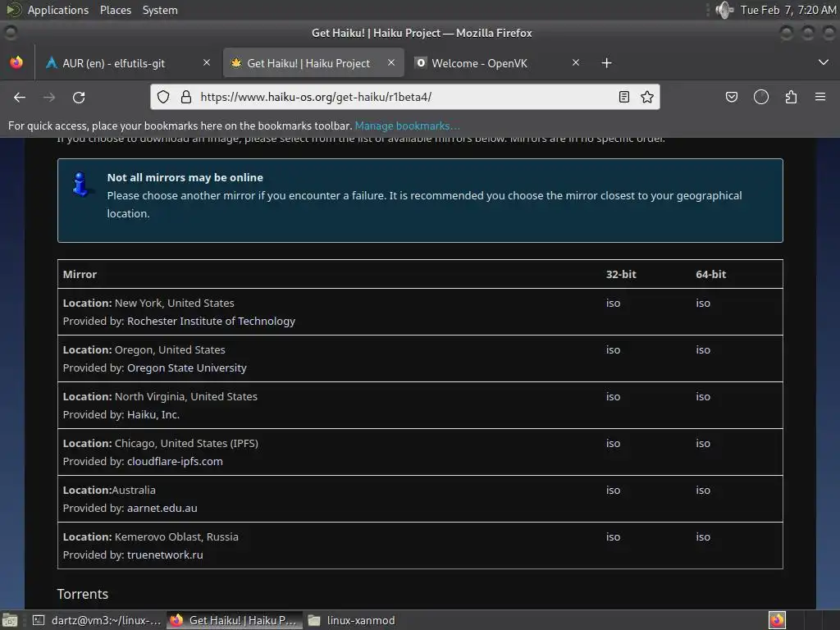Open a new tab with plus button
This screenshot has height=630, width=840.
point(606,63)
